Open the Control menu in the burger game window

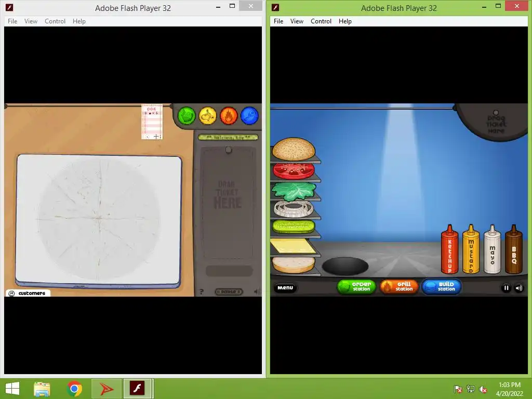(321, 21)
